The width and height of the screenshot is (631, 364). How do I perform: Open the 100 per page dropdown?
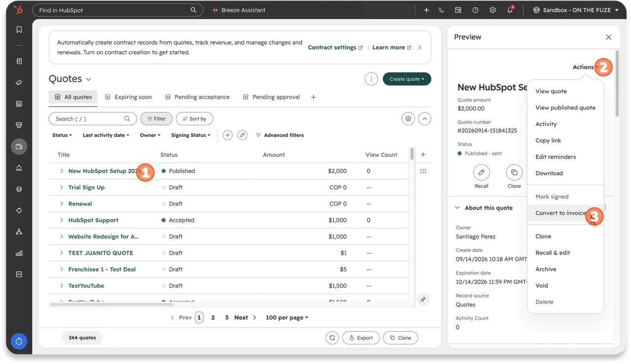coord(287,318)
